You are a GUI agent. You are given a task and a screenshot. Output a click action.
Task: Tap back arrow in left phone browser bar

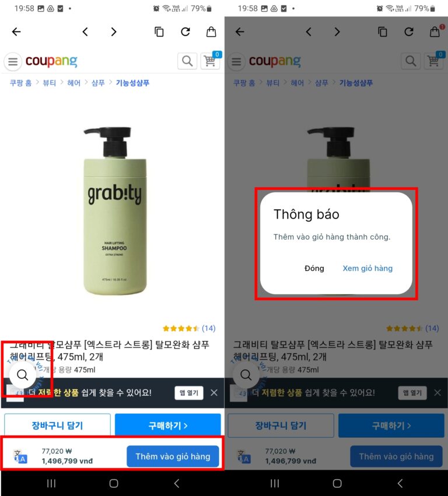click(x=16, y=31)
